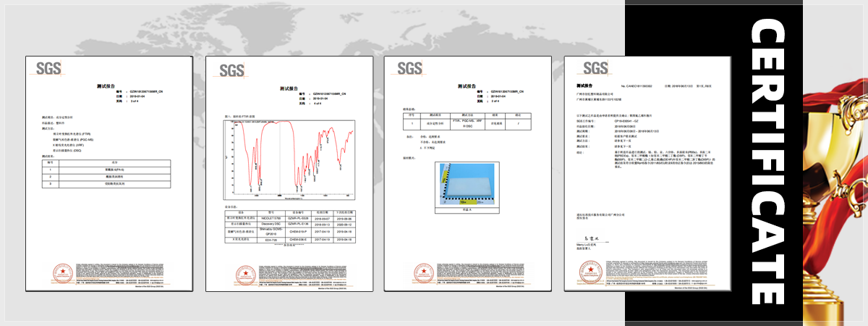This screenshot has width=868, height=326.
Task: Click the component table on first report
Action: coord(106,175)
